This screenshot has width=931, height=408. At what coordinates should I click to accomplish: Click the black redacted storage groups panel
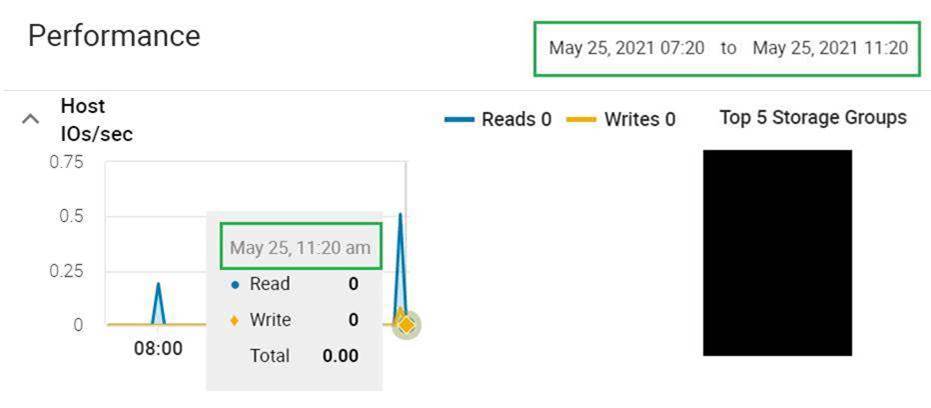pos(777,252)
